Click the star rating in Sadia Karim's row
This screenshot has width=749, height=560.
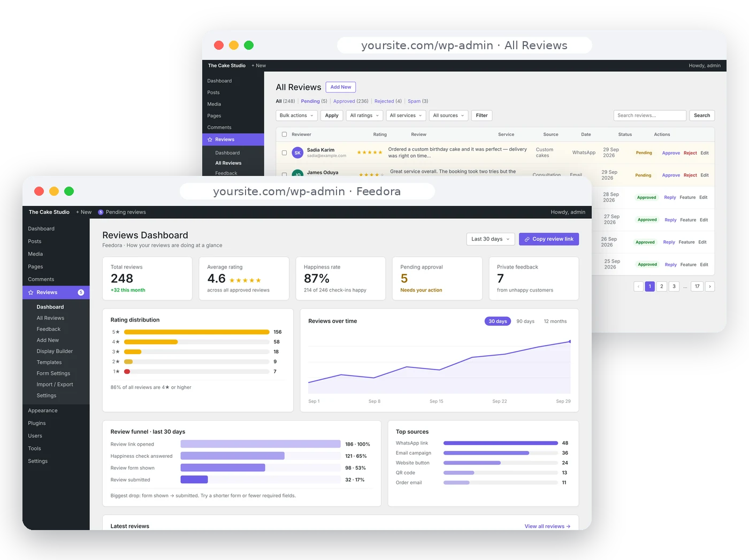370,153
